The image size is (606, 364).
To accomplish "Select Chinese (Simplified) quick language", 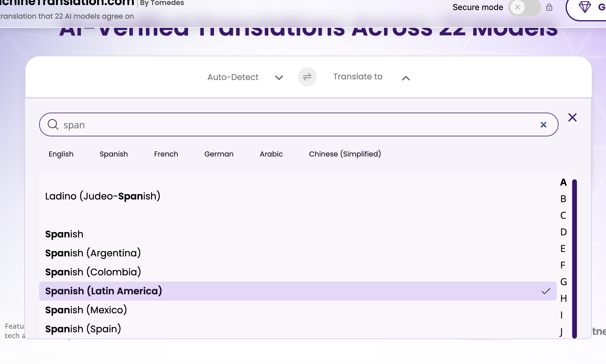I will 345,154.
